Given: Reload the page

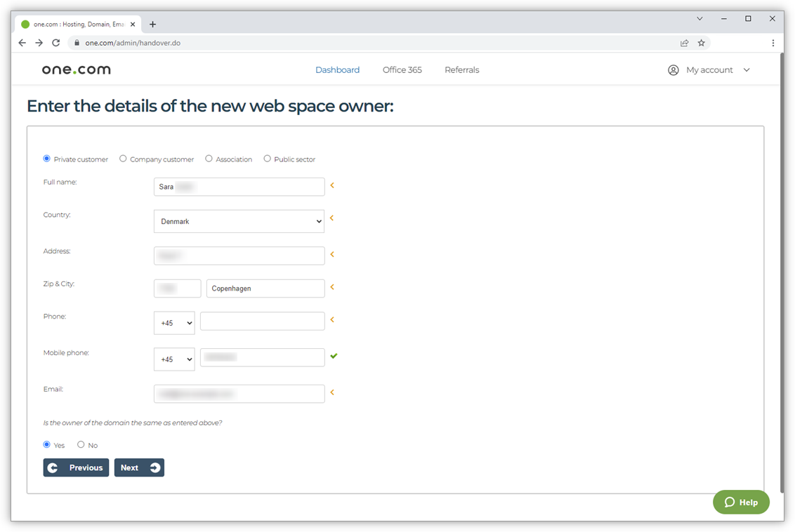Looking at the screenshot, I should point(55,42).
